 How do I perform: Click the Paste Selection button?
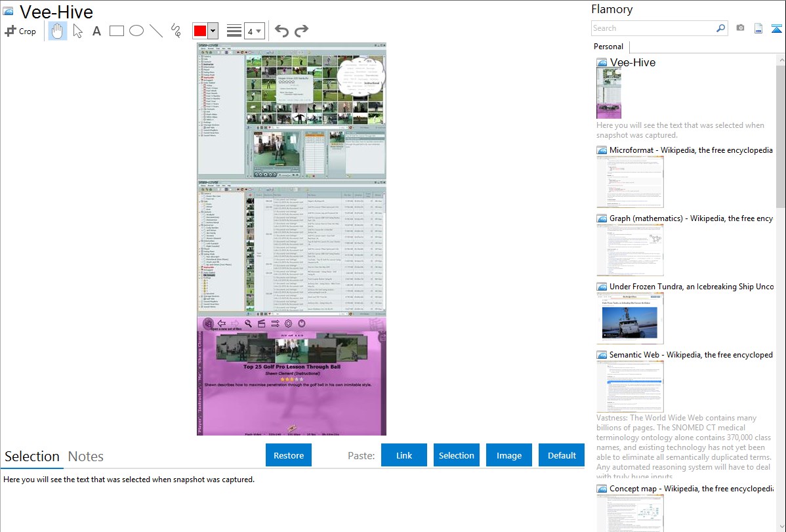(456, 455)
